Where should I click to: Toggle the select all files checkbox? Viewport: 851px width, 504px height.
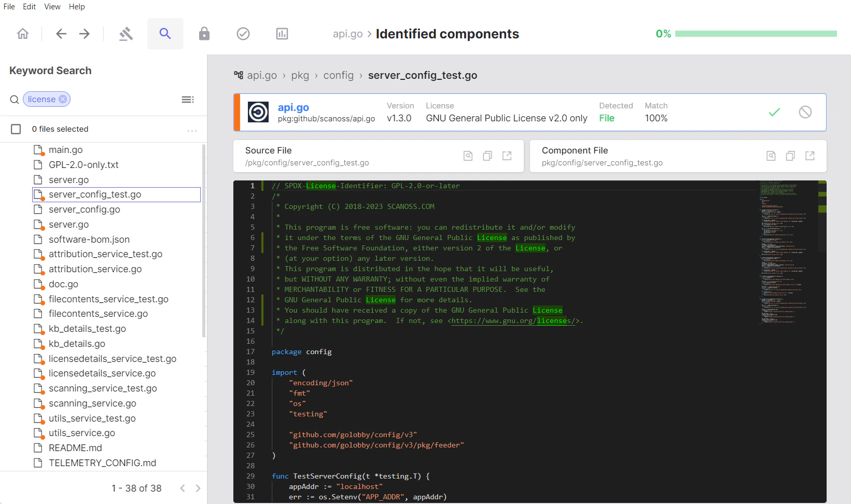[x=16, y=129]
